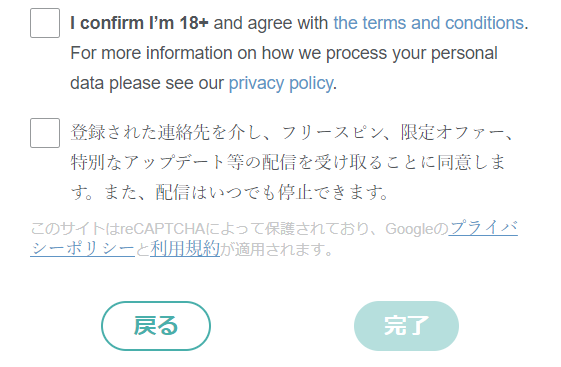Click the bold "I confirm I'm 18+" label
The image size is (561, 367).
pyautogui.click(x=139, y=23)
